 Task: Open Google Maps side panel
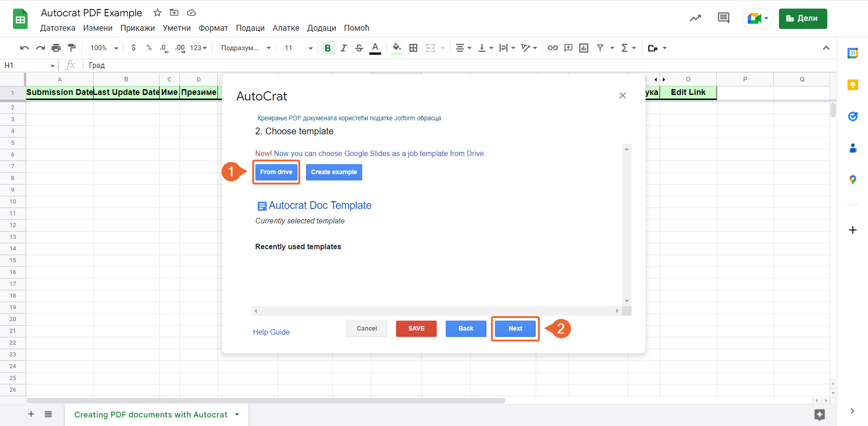(853, 180)
